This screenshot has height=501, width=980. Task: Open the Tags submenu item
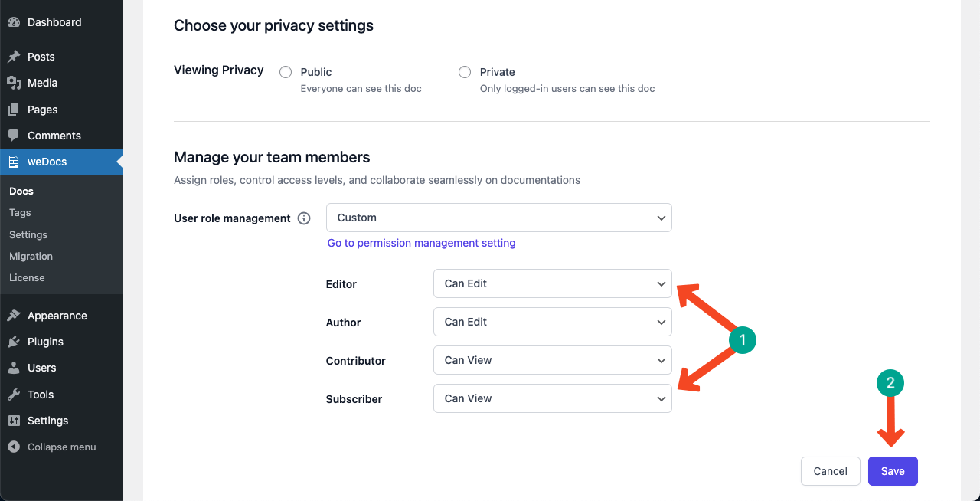coord(20,212)
